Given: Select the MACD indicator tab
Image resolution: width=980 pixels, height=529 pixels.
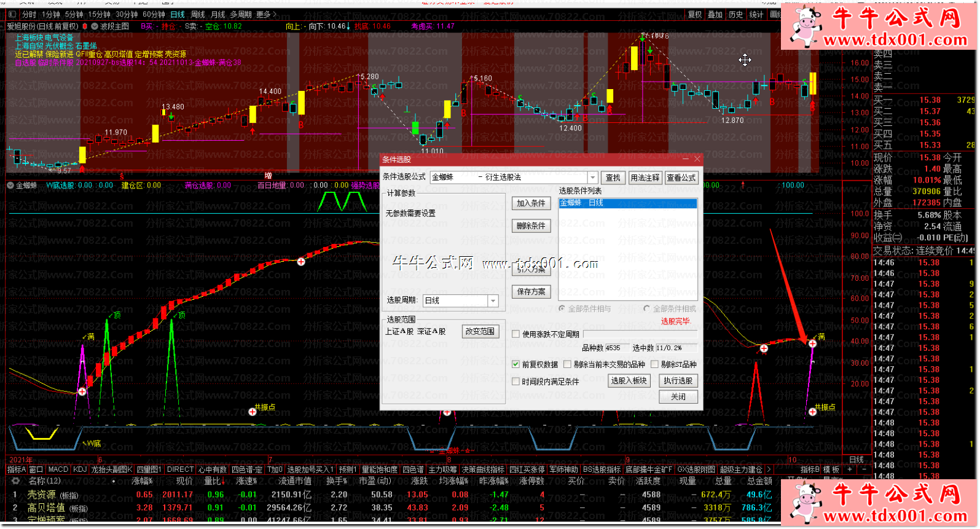Looking at the screenshot, I should [x=58, y=469].
